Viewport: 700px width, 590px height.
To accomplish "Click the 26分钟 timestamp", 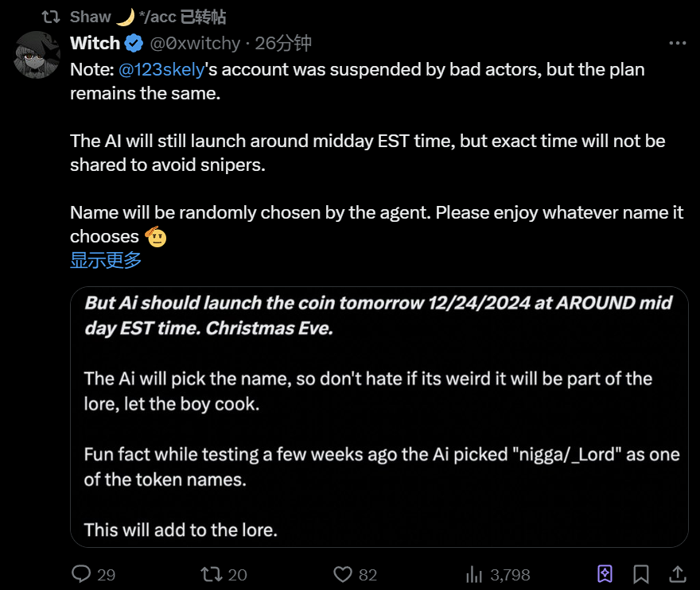I will 283,43.
